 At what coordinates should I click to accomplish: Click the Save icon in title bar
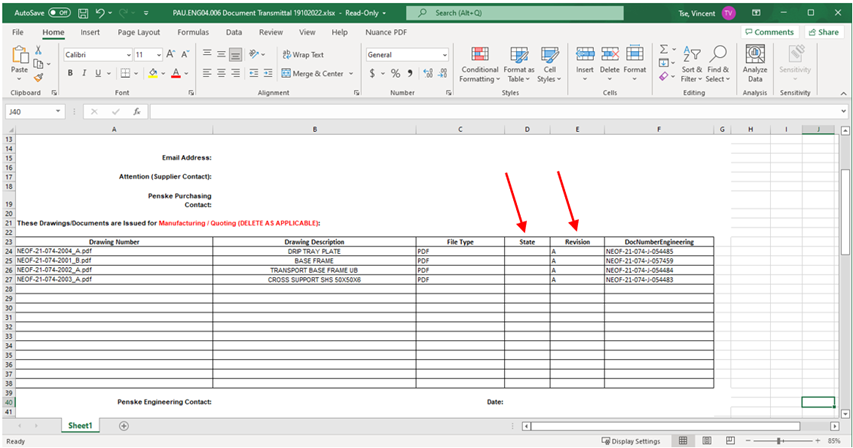83,13
